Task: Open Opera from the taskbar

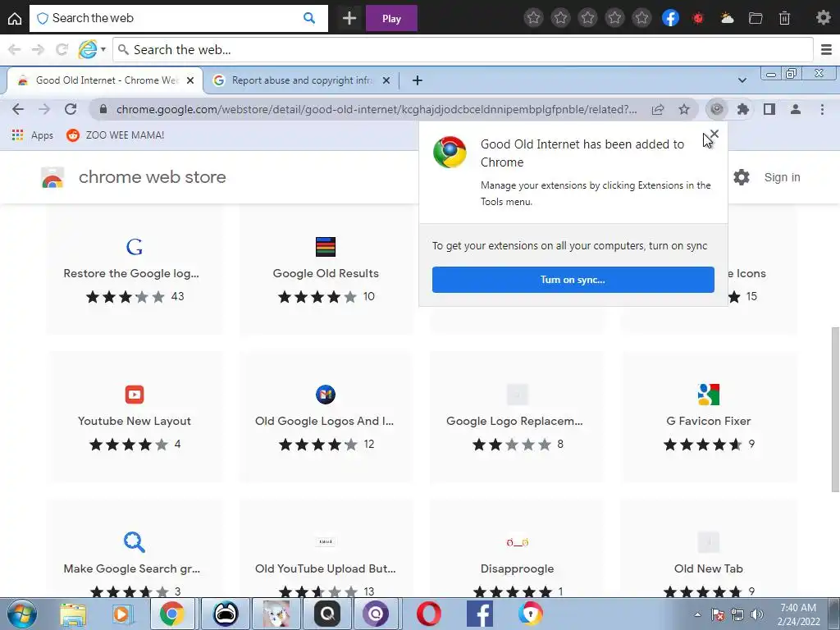Action: tap(428, 614)
